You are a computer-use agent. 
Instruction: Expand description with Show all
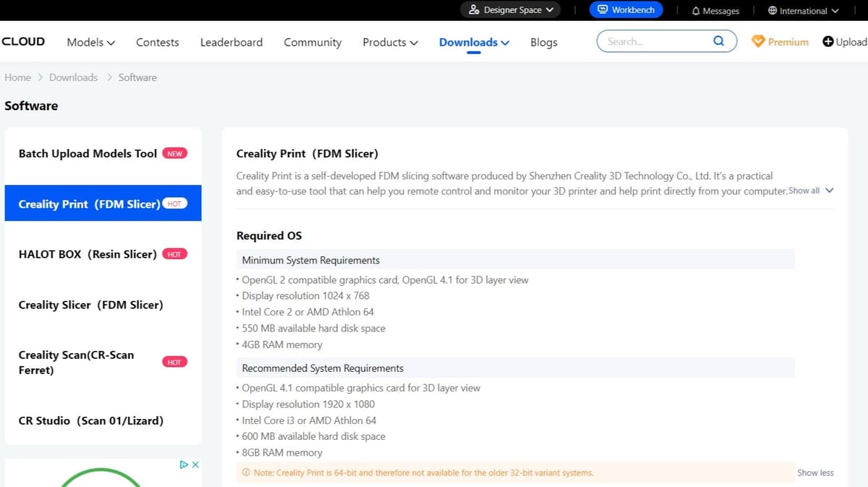tap(811, 191)
